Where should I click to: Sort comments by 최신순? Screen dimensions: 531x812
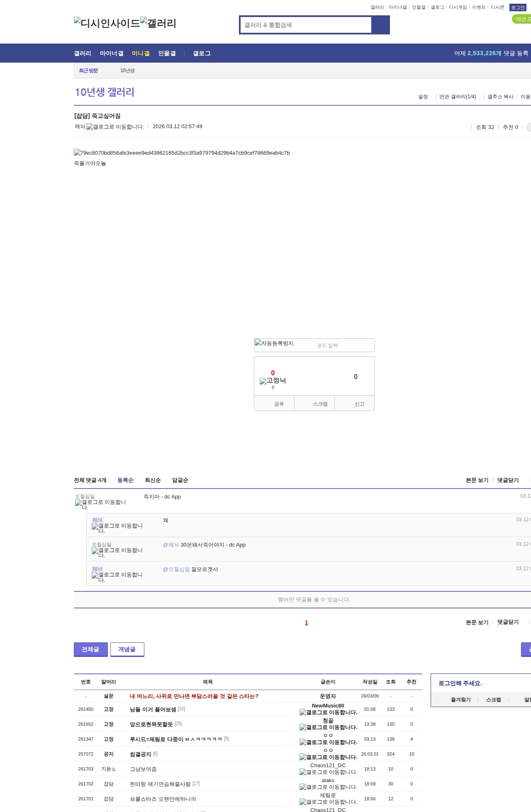[x=153, y=480]
